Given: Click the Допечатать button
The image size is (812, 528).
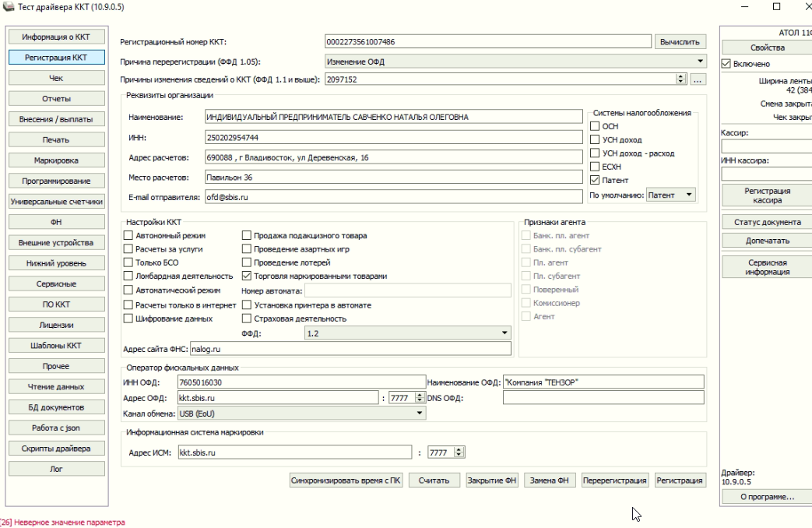Looking at the screenshot, I should click(767, 241).
